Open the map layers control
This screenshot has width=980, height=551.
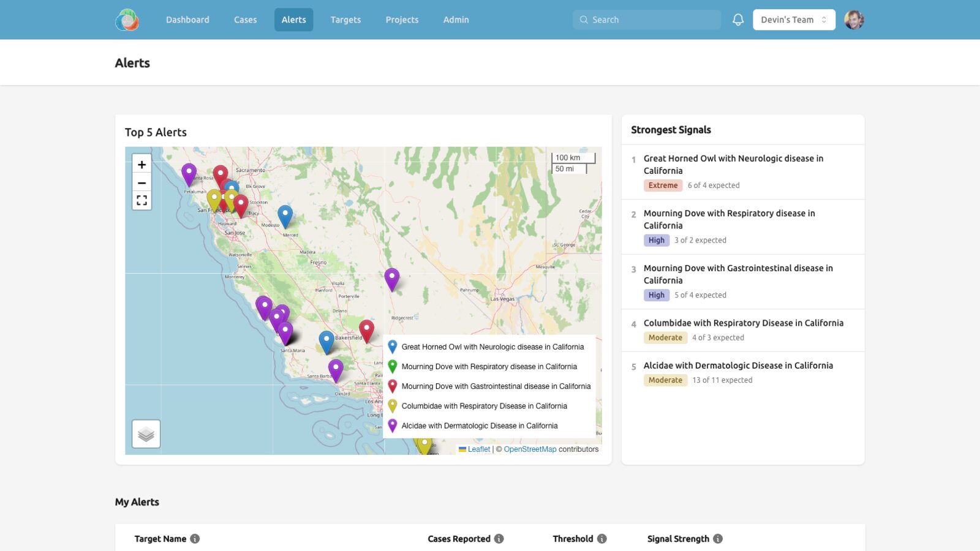tap(146, 434)
